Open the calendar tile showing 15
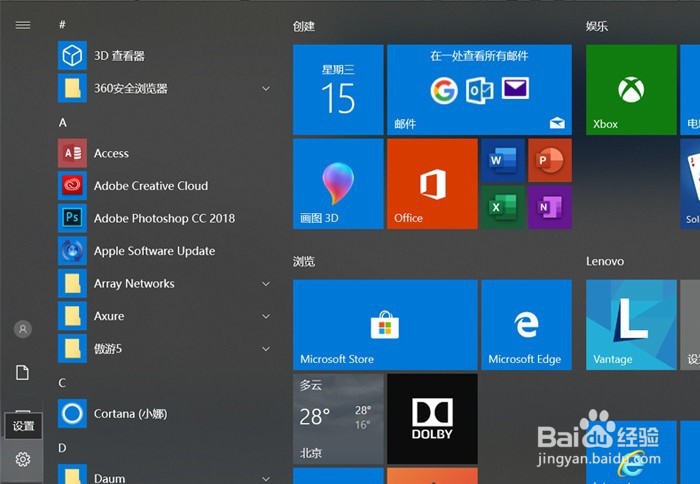The height and width of the screenshot is (484, 700). point(338,89)
